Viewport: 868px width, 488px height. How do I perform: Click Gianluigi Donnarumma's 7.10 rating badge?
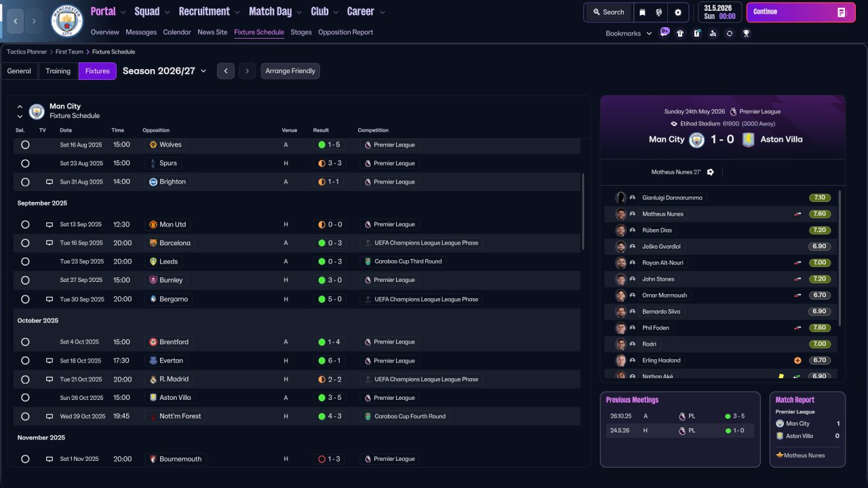[x=820, y=198]
